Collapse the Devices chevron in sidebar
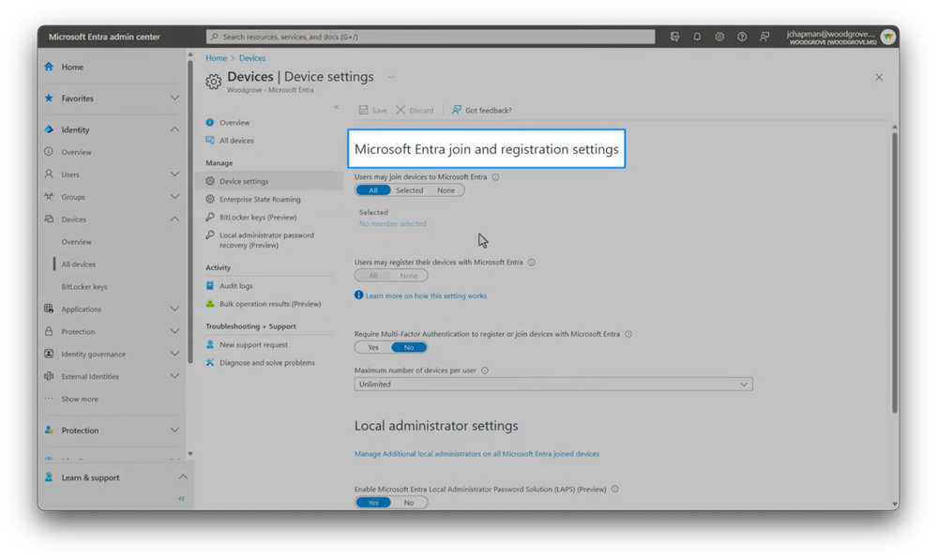The image size is (937, 560). click(174, 219)
